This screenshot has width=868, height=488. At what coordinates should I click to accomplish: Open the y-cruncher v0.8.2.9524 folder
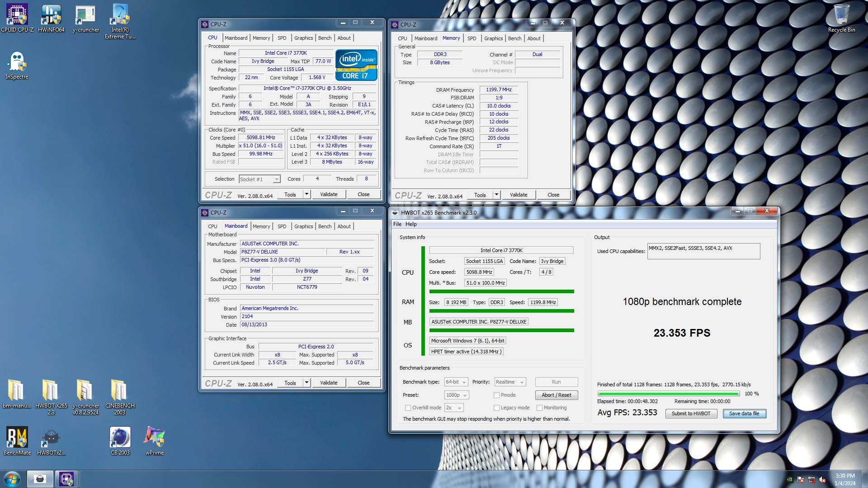pyautogui.click(x=85, y=397)
